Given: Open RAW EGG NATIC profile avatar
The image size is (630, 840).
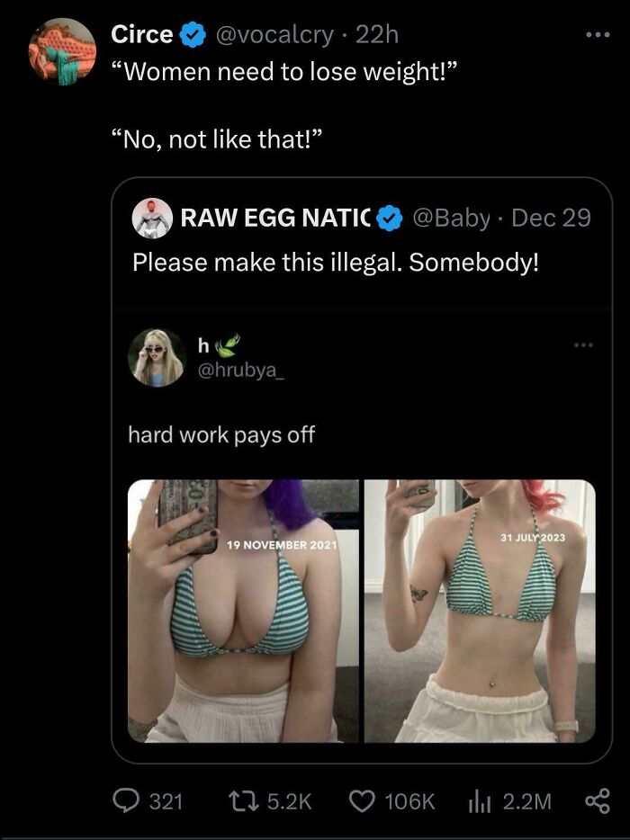Looking at the screenshot, I should [x=152, y=218].
